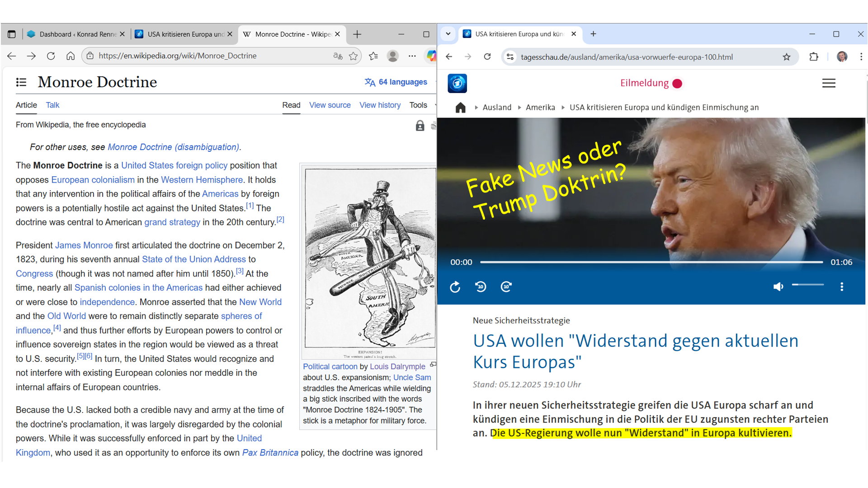Mute the video player speaker
This screenshot has height=488, width=868.
[x=778, y=287]
